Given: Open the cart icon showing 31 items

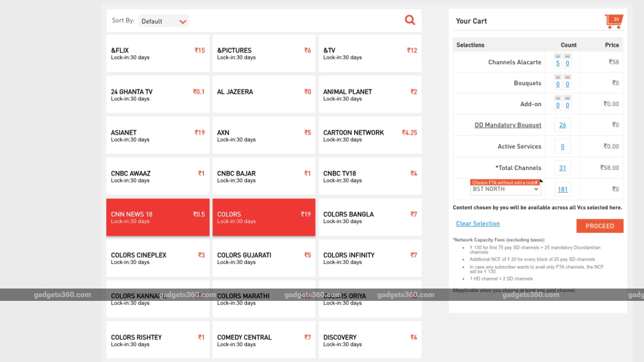Looking at the screenshot, I should tap(613, 21).
